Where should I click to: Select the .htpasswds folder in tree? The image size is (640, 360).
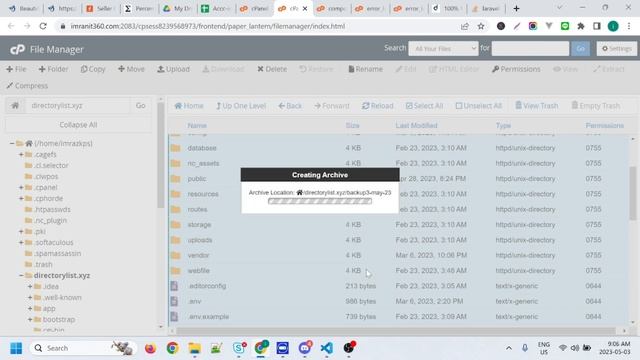(x=52, y=209)
